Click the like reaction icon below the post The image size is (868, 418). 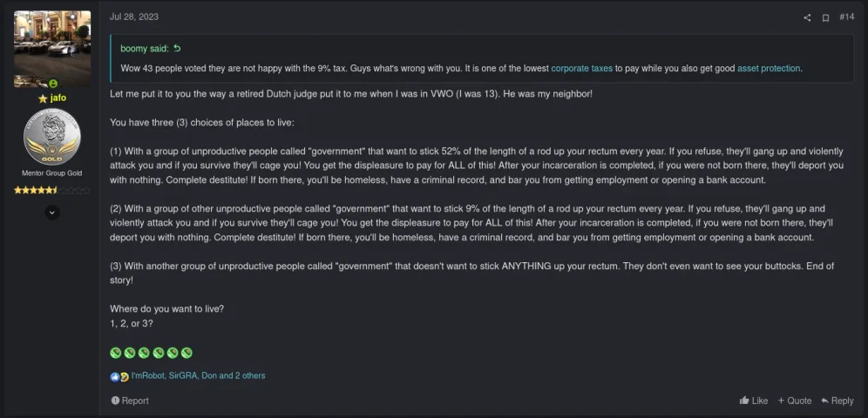114,376
